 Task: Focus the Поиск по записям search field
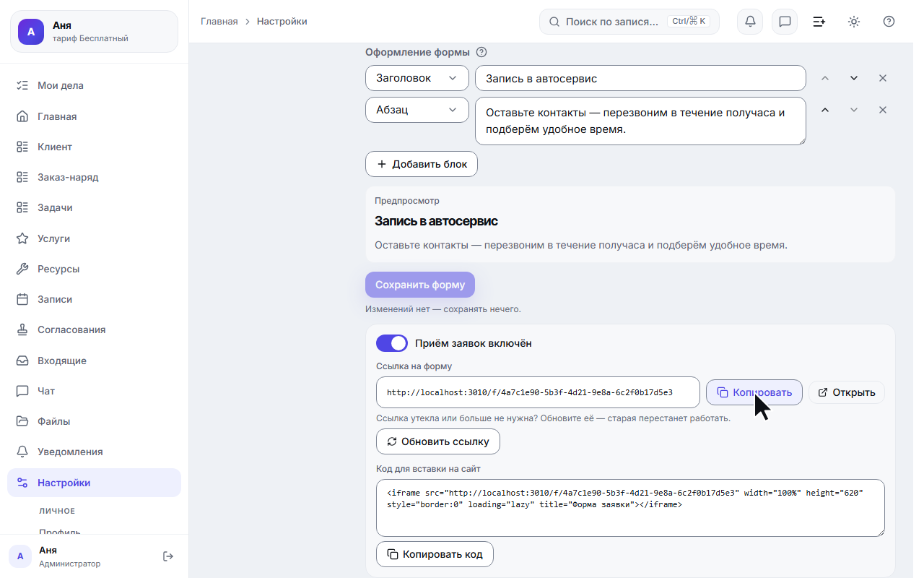point(629,22)
